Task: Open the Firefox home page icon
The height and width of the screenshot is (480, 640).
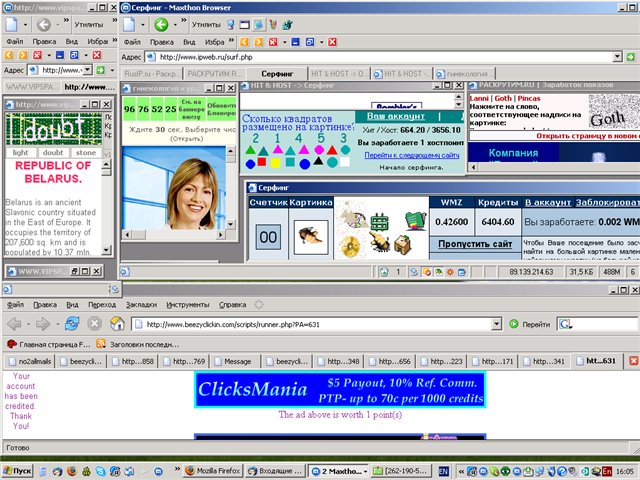Action: 118,324
